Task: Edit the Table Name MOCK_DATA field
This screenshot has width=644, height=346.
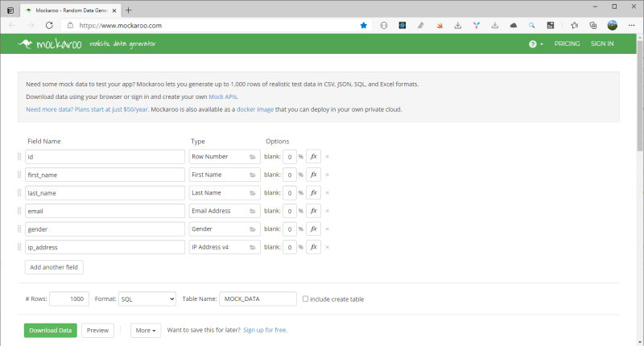Action: [258, 299]
